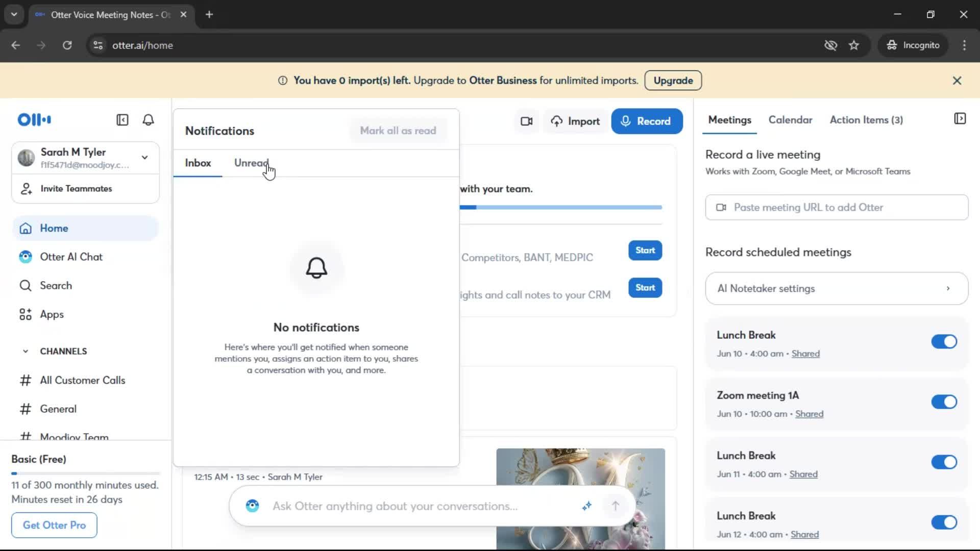Collapse the CHANNELS section
The height and width of the screenshot is (551, 980).
point(26,351)
